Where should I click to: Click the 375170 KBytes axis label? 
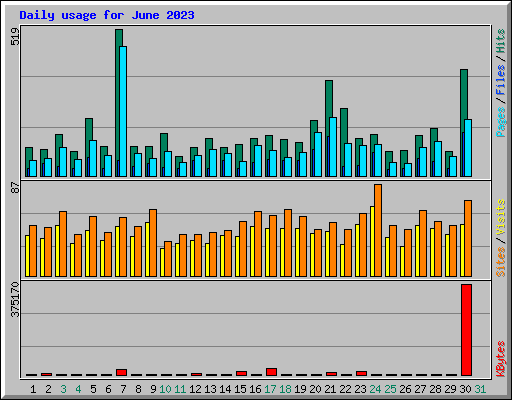click(15, 299)
